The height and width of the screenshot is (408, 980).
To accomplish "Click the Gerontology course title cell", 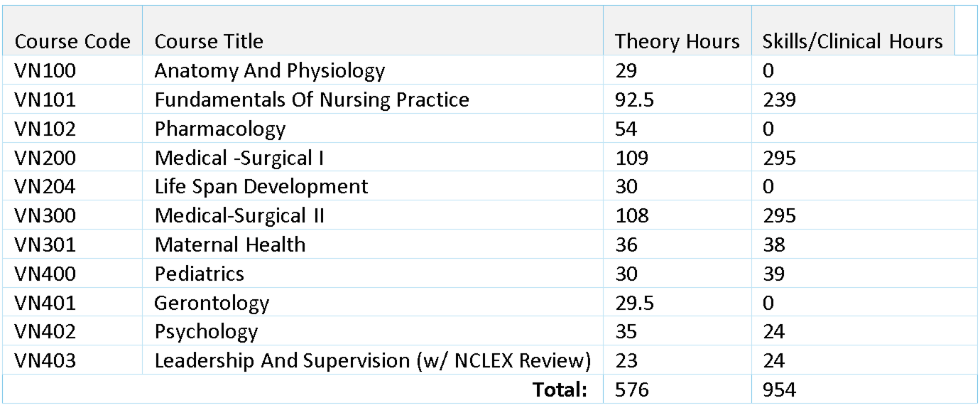I will point(212,304).
